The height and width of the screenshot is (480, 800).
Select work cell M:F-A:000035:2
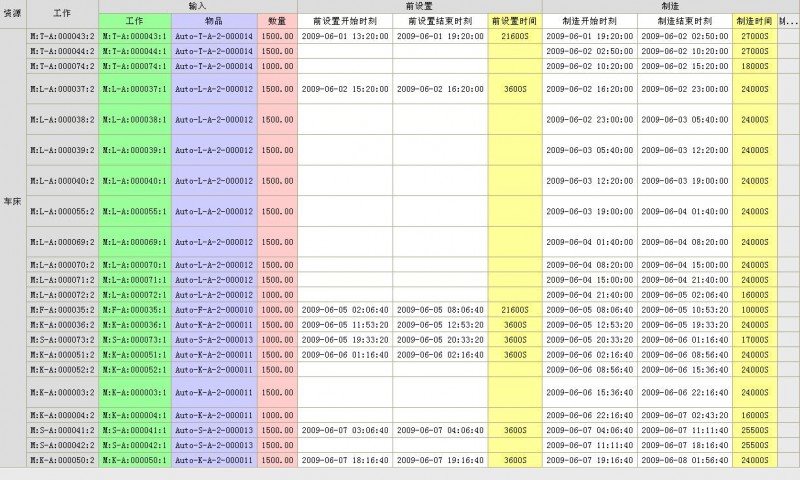(x=62, y=310)
